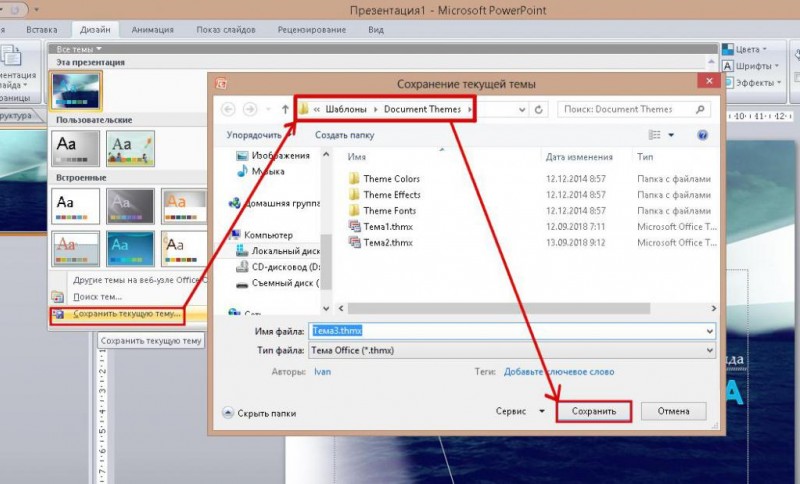Open the Сервис dropdown
The height and width of the screenshot is (484, 800).
[520, 411]
